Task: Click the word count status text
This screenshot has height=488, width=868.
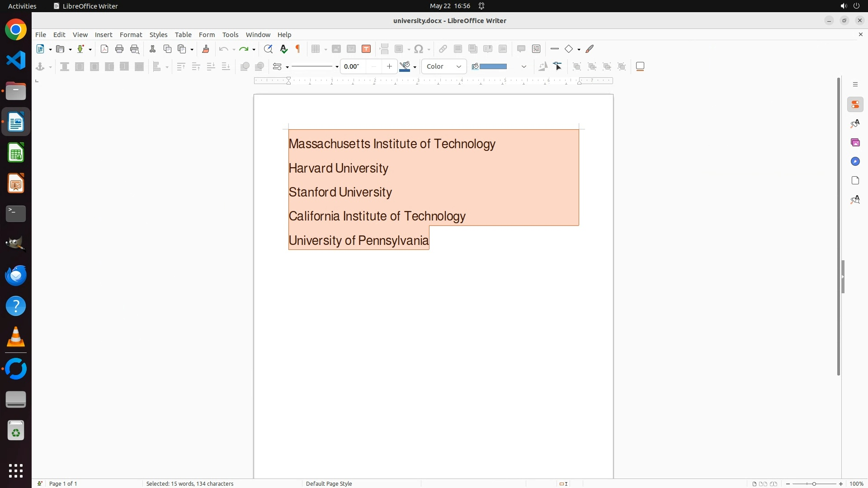Action: point(190,483)
